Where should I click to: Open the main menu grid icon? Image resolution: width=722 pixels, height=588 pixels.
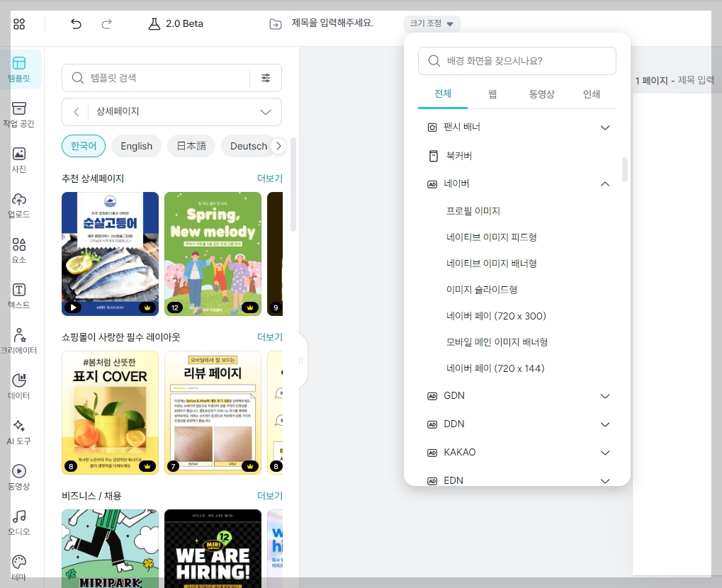tap(19, 24)
